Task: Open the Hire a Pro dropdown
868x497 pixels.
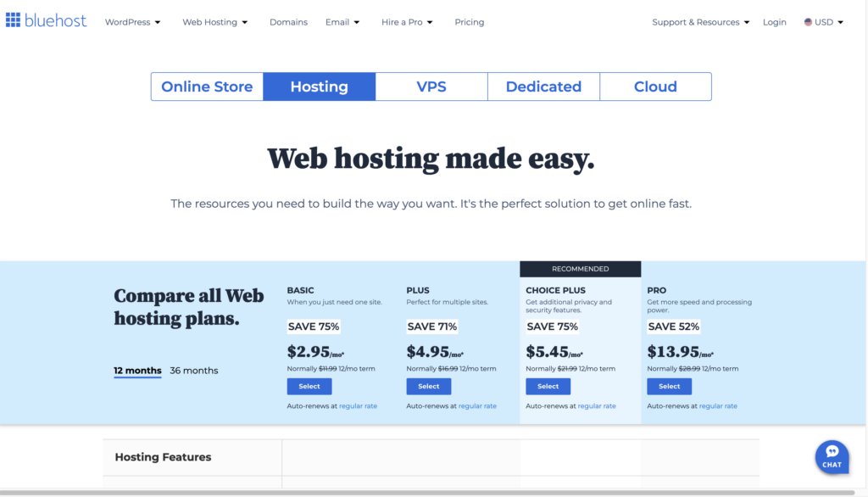Action: tap(407, 22)
